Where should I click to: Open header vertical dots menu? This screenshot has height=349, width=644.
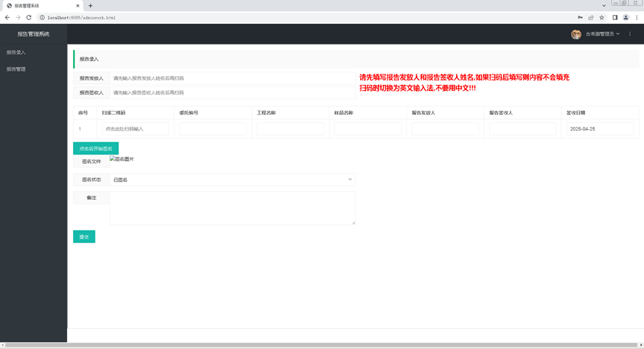(x=630, y=34)
